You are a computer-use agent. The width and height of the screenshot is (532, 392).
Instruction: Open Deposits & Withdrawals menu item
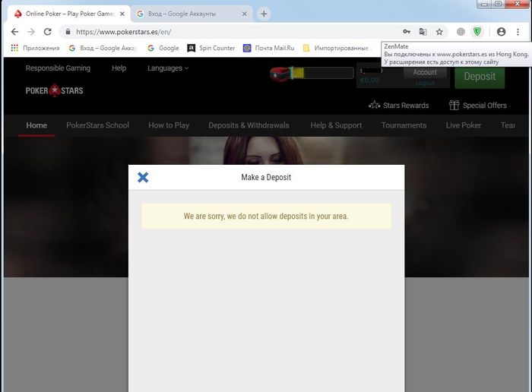249,125
